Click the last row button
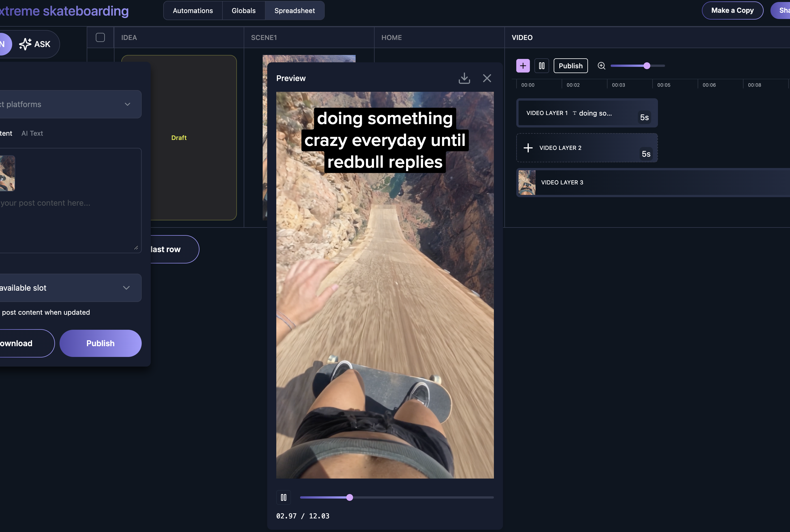Image resolution: width=790 pixels, height=532 pixels. (x=175, y=249)
